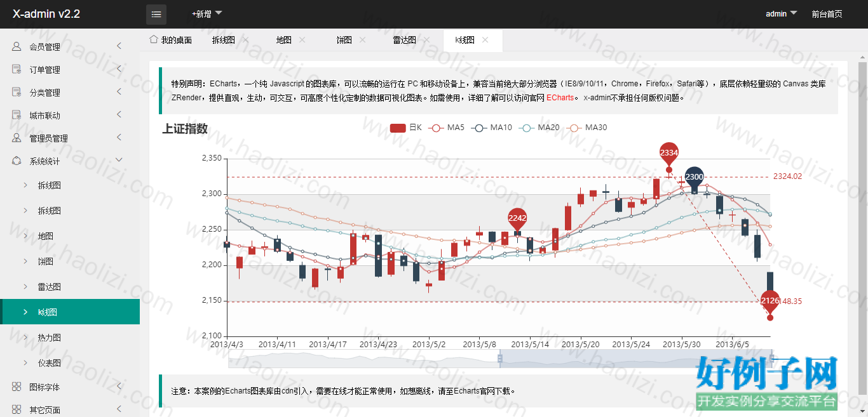This screenshot has width=868, height=417.
Task: Click the 其它页面 grid icon
Action: click(17, 410)
